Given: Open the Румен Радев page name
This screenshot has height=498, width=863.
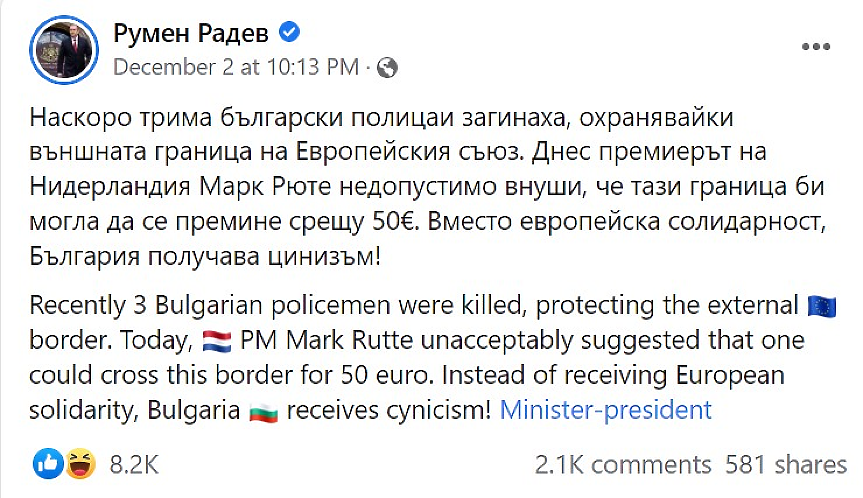Looking at the screenshot, I should (191, 34).
